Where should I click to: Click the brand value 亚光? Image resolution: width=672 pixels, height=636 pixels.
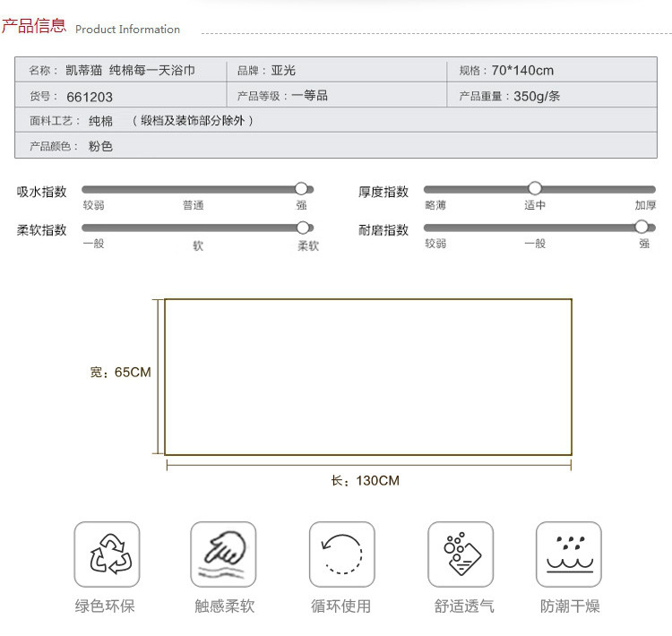point(283,71)
